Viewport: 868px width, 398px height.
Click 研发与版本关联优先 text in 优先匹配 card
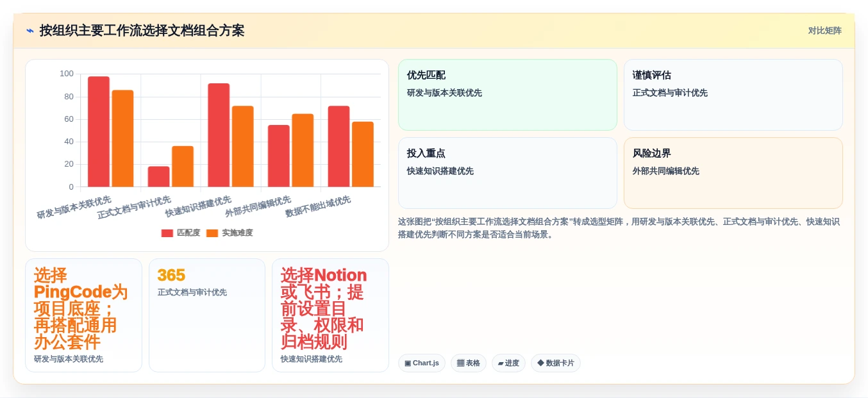pyautogui.click(x=444, y=93)
